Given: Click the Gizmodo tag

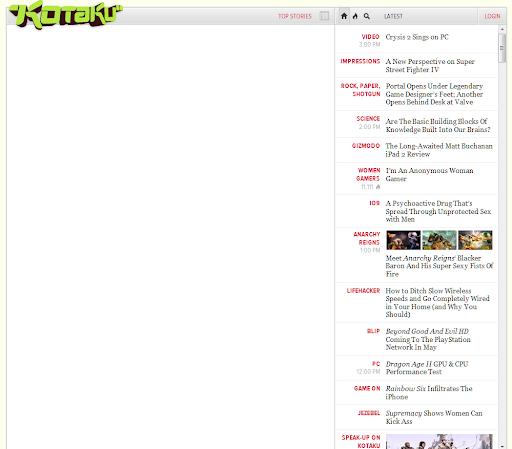Looking at the screenshot, I should click(x=366, y=146).
